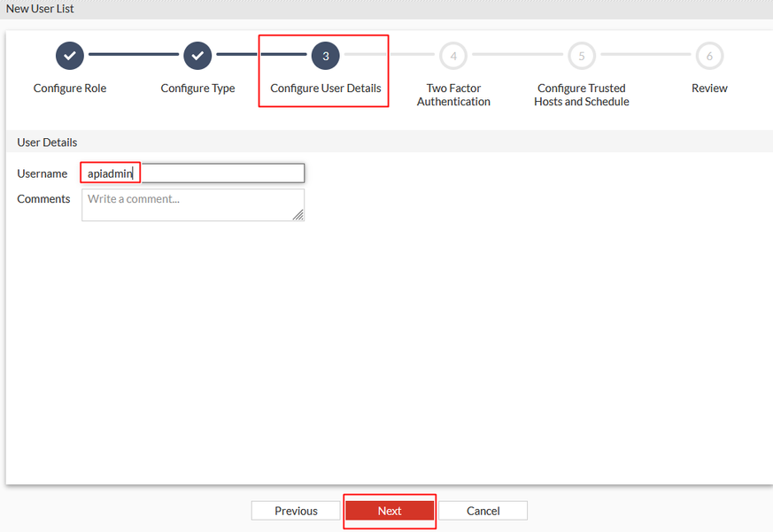773x532 pixels.
Task: Jump to step 5 circle
Action: 582,56
